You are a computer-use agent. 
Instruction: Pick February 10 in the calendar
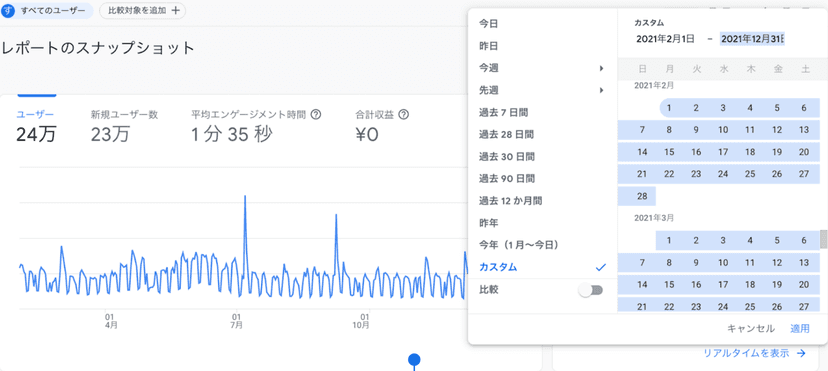coord(723,130)
